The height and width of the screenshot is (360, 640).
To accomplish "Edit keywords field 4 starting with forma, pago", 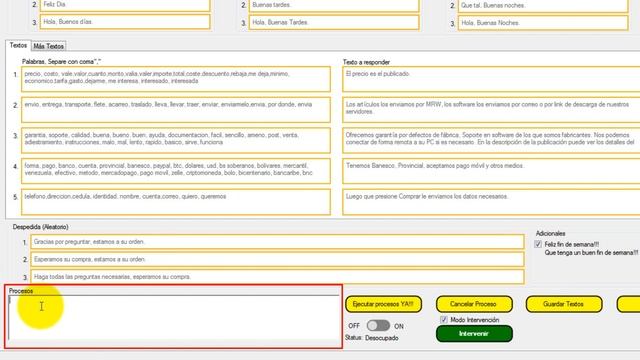I will pyautogui.click(x=176, y=171).
